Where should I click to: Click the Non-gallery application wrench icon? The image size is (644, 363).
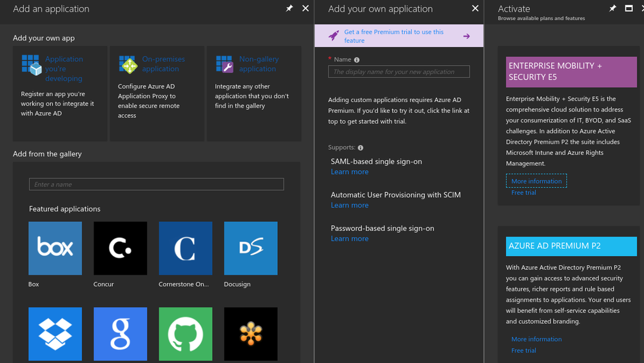(225, 64)
